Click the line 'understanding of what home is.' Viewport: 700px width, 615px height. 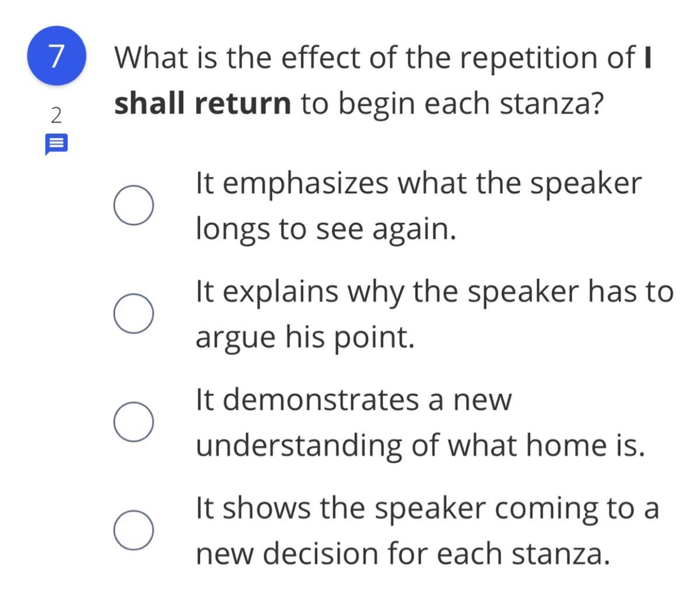point(420,445)
